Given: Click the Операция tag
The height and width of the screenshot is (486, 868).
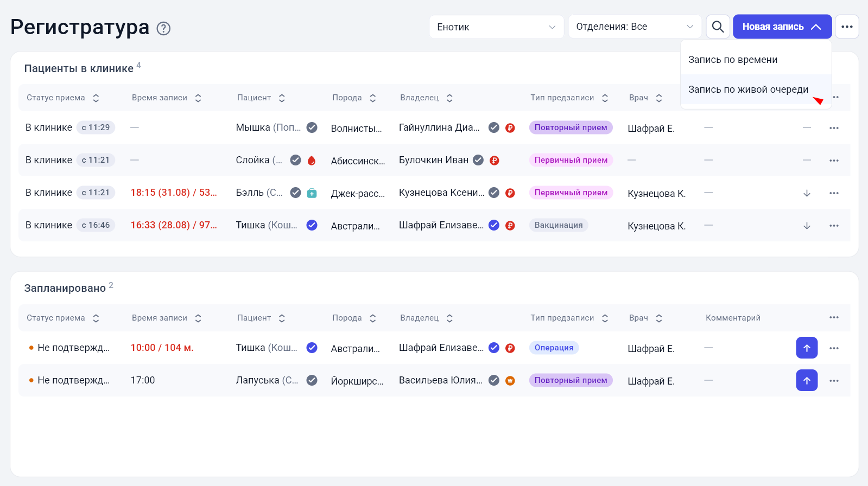Looking at the screenshot, I should click(x=554, y=348).
